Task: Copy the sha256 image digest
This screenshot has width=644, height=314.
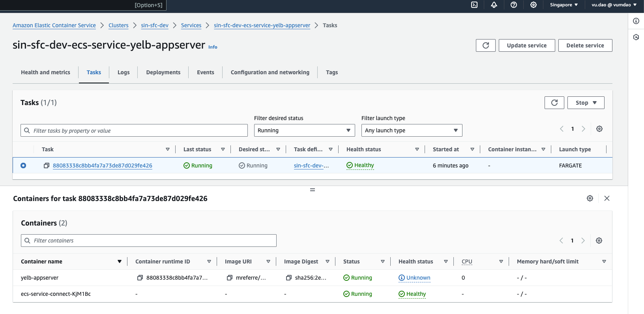Action: 288,278
